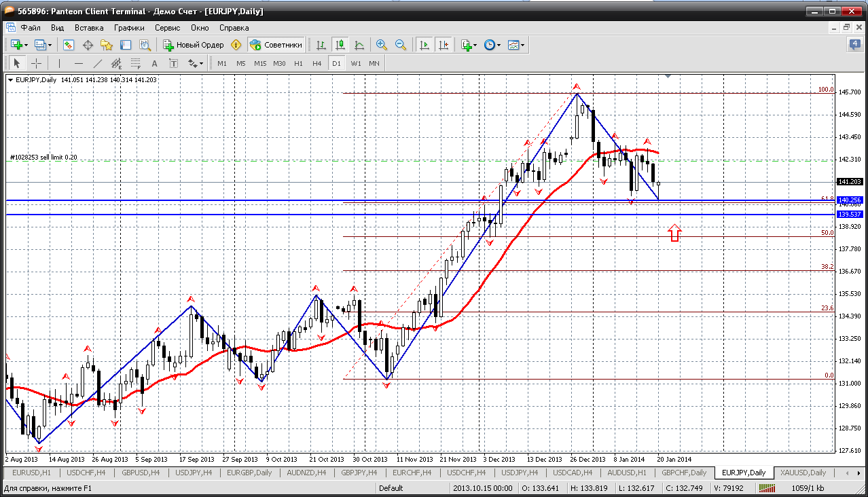
Task: Open the templates icon
Action: coord(513,45)
